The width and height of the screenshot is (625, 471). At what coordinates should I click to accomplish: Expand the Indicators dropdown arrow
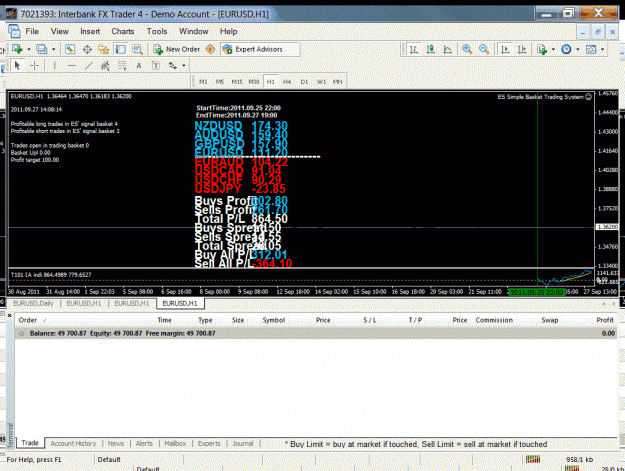pyautogui.click(x=553, y=49)
